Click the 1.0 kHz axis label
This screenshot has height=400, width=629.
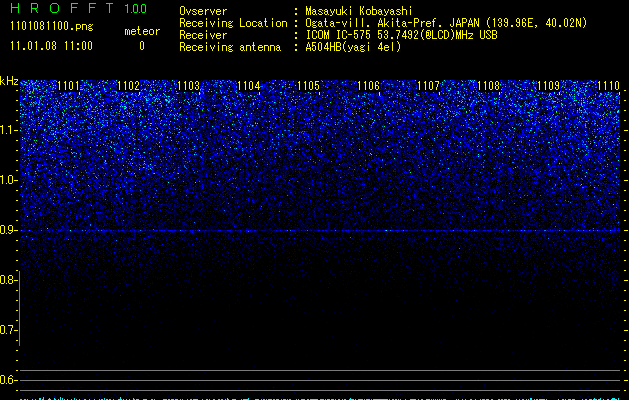[8, 180]
